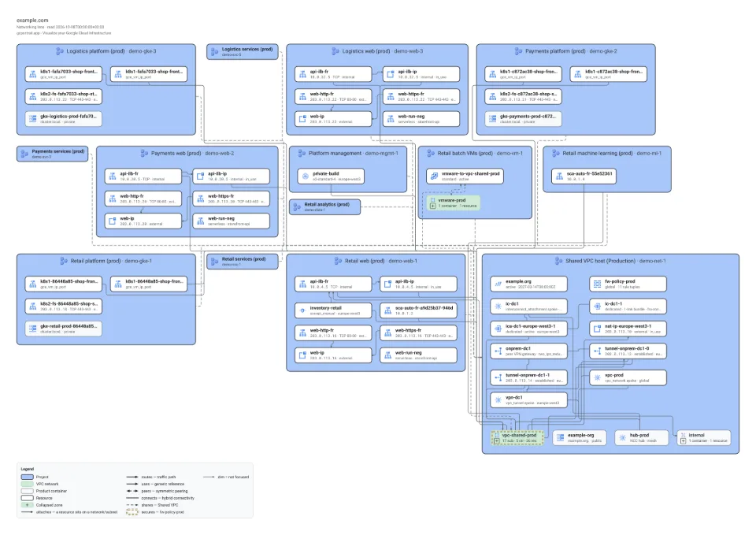Select api-ilb-ip node in Payments web

click(x=232, y=176)
